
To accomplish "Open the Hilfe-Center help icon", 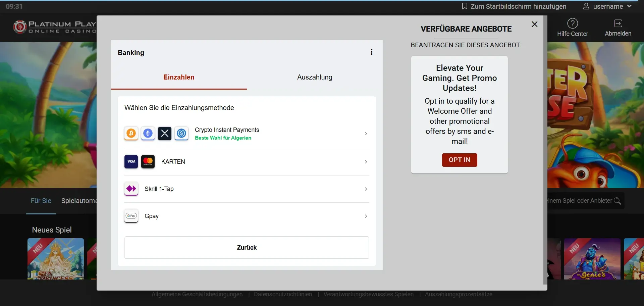I will 573,23.
